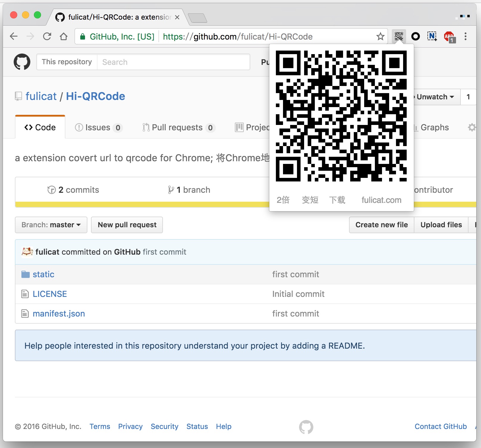
Task: Open LICENSE's Initial commit message
Action: pos(298,294)
